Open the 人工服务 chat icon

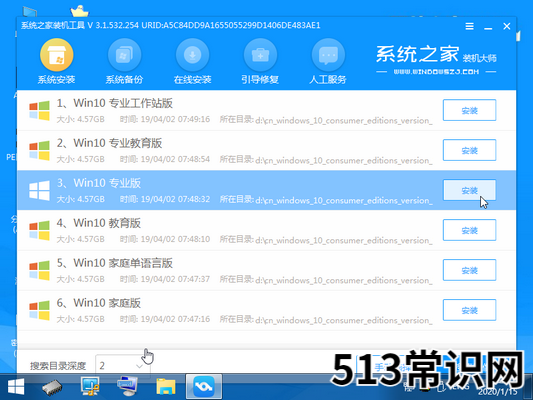tap(328, 55)
